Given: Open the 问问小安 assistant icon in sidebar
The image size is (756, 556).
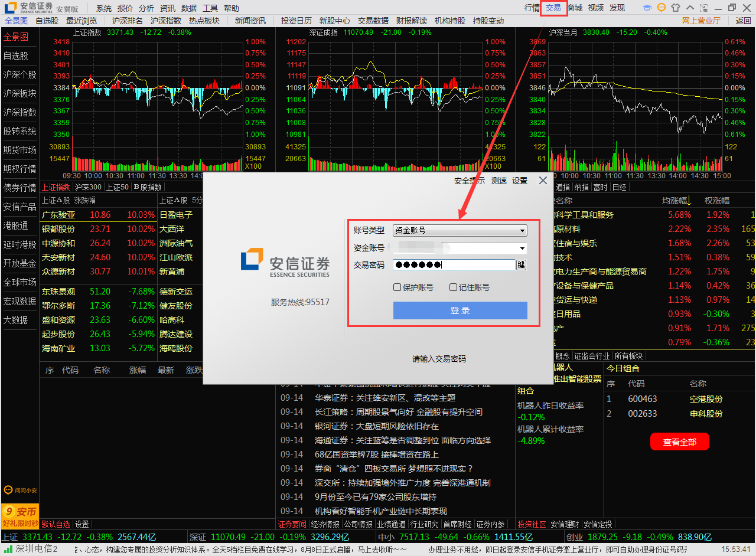Looking at the screenshot, I should tap(19, 490).
